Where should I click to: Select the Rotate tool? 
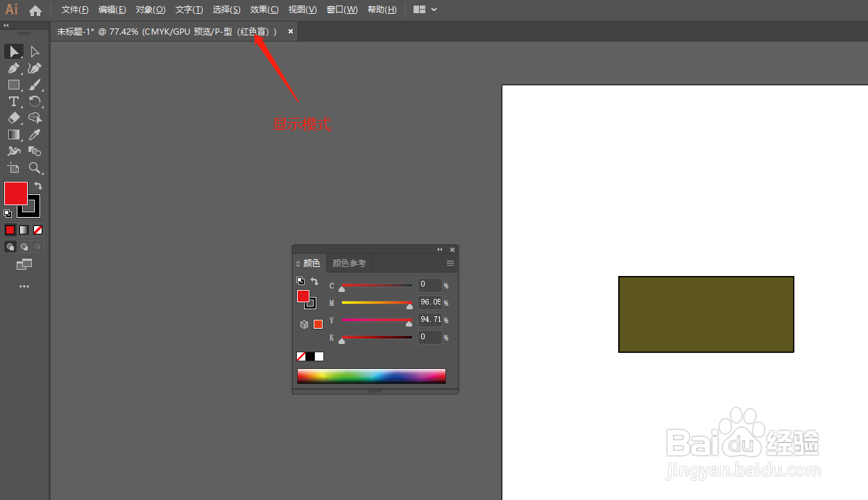point(35,102)
